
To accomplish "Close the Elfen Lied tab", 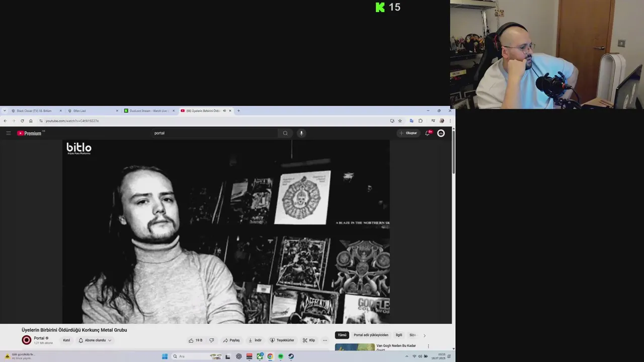I will (117, 111).
